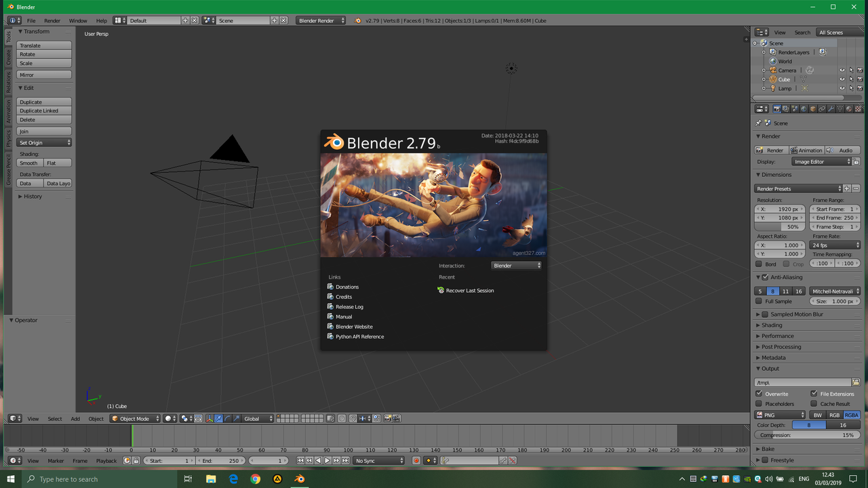Open Blender from the Windows taskbar
This screenshot has height=488, width=868.
pos(299,479)
